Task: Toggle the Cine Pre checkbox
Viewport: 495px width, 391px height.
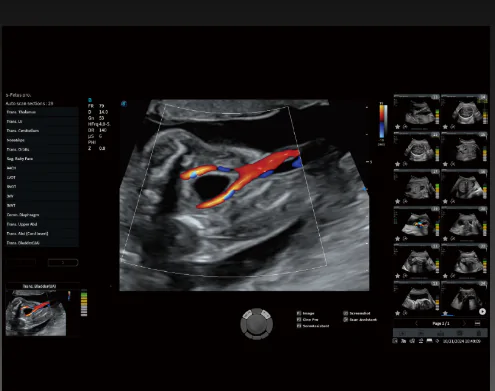Action: click(x=299, y=320)
